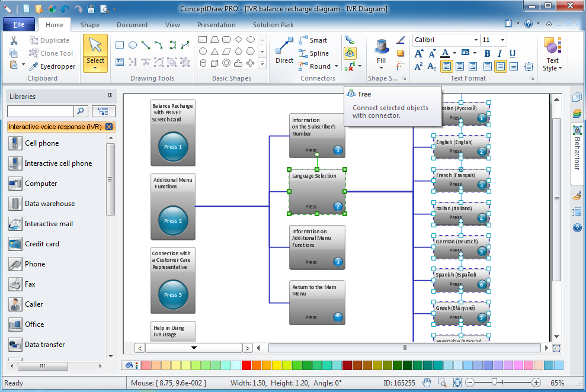
Task: Click the library search magnifier button
Action: pyautogui.click(x=81, y=111)
